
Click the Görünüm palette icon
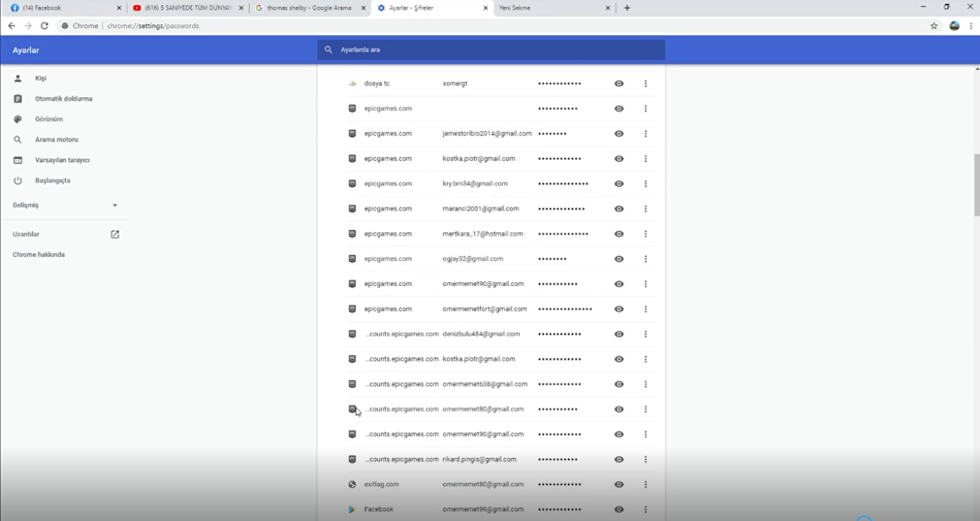(18, 119)
